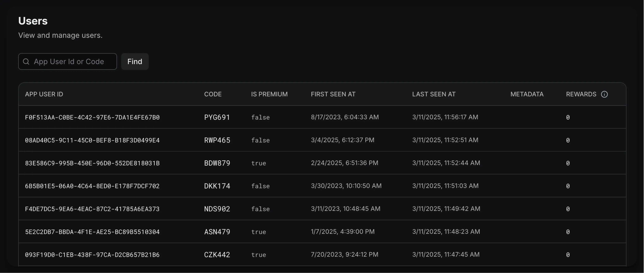Click the APP USER ID column header
This screenshot has height=273, width=644.
click(x=44, y=94)
